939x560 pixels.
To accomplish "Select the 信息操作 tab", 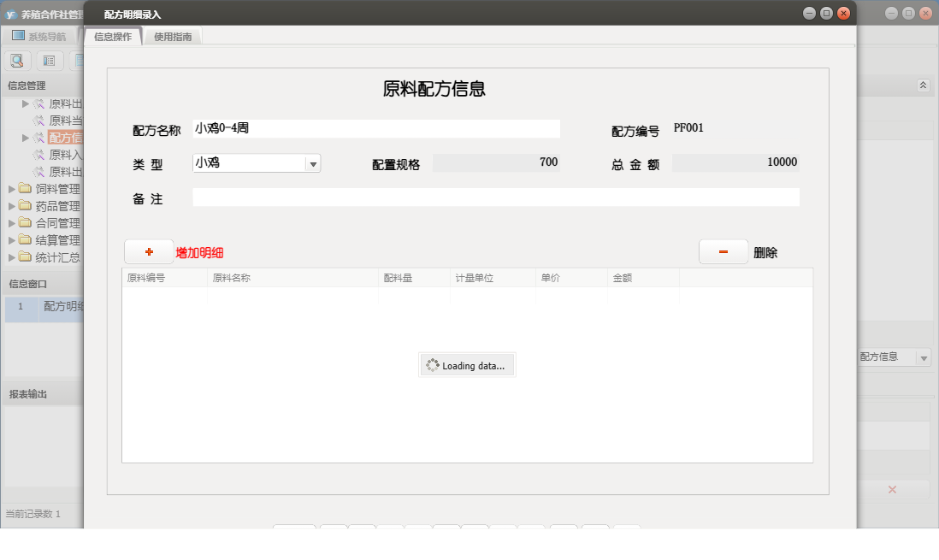I will (112, 37).
